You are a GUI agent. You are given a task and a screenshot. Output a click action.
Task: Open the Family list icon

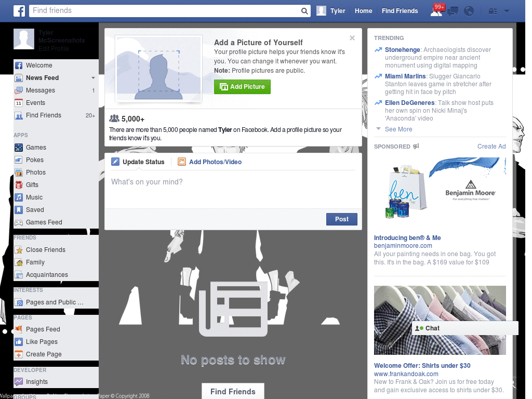[x=19, y=262]
